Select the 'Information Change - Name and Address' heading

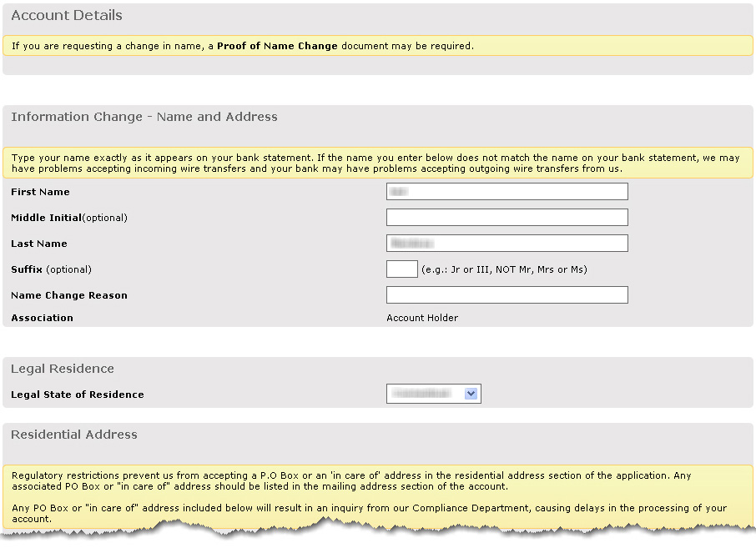tap(144, 117)
